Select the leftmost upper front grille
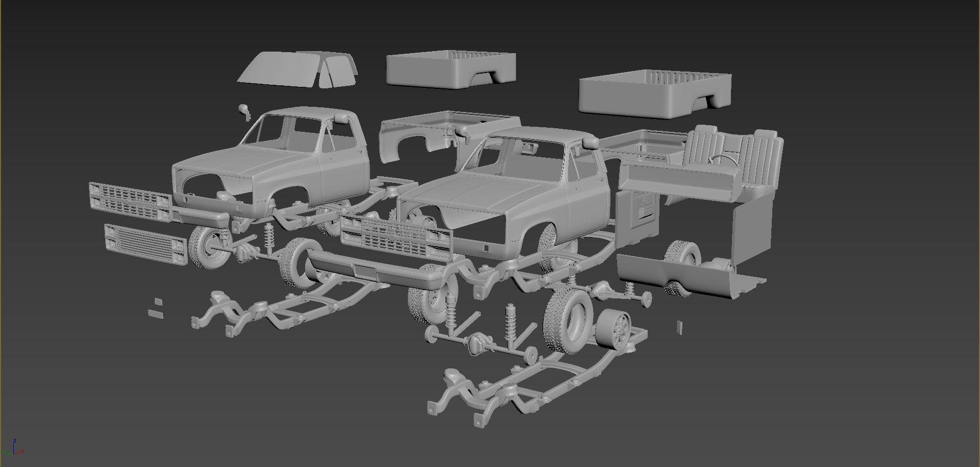This screenshot has width=980, height=467. click(130, 202)
